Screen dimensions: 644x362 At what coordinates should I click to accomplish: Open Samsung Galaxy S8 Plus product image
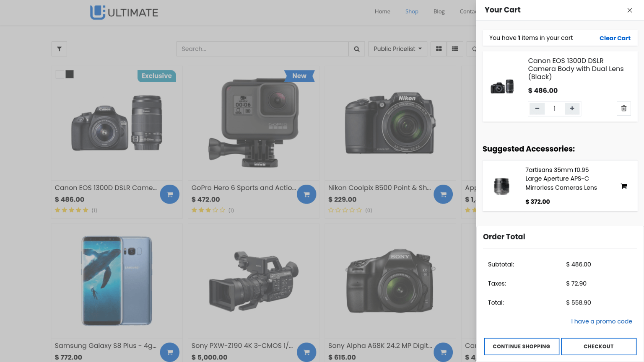[117, 281]
